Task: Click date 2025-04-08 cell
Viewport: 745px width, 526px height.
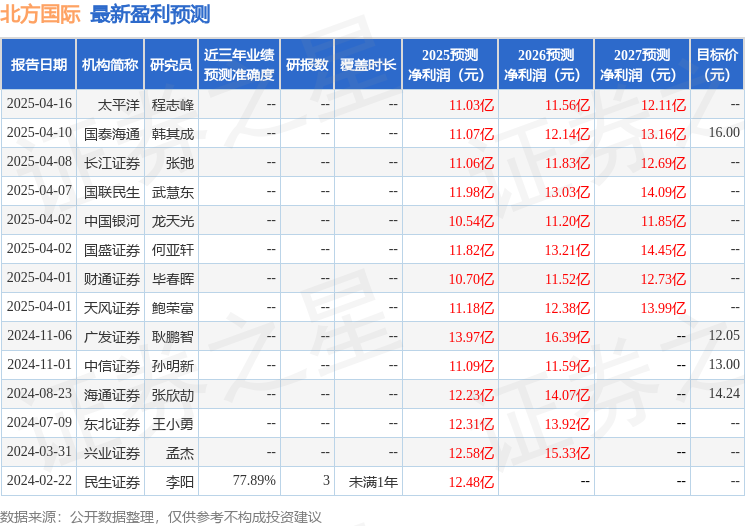Action: [x=39, y=162]
